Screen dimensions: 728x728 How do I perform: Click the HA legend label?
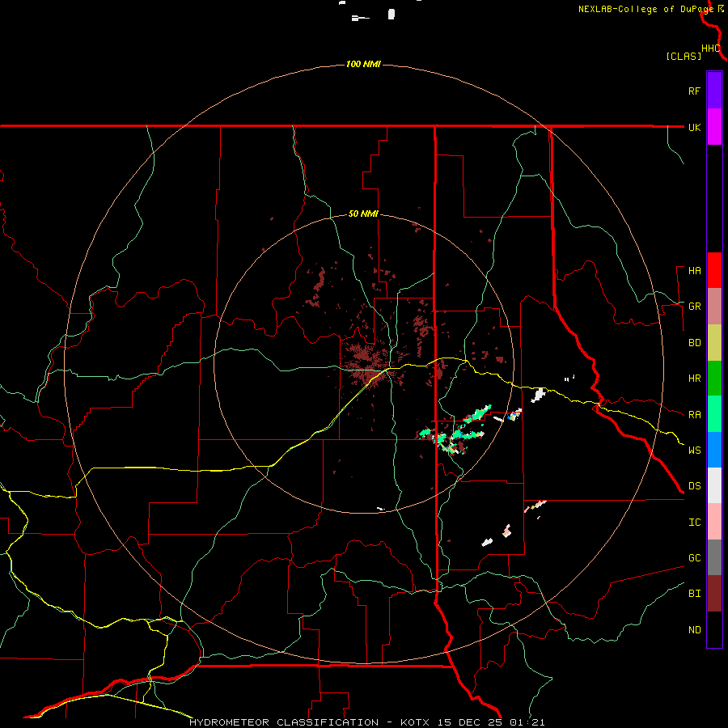pos(695,271)
